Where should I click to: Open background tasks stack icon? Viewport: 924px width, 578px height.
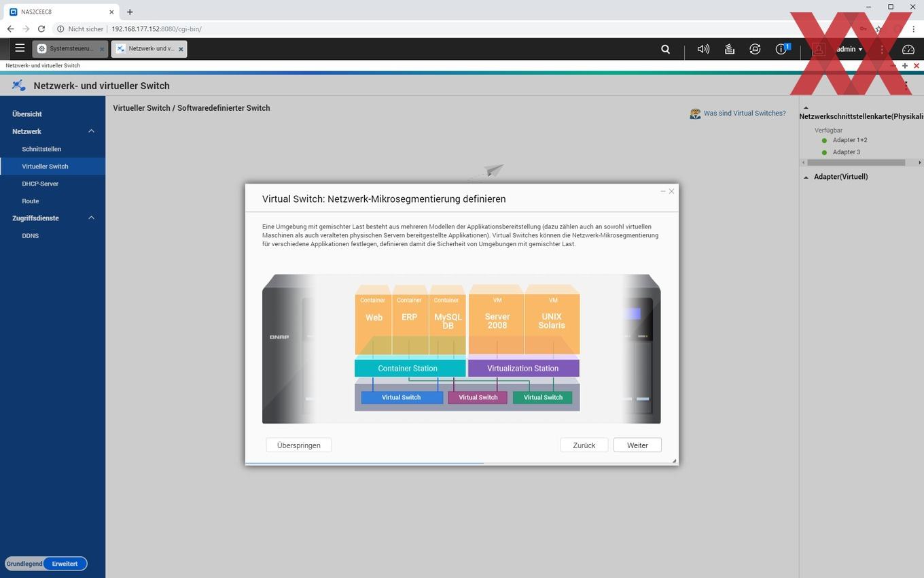[729, 49]
